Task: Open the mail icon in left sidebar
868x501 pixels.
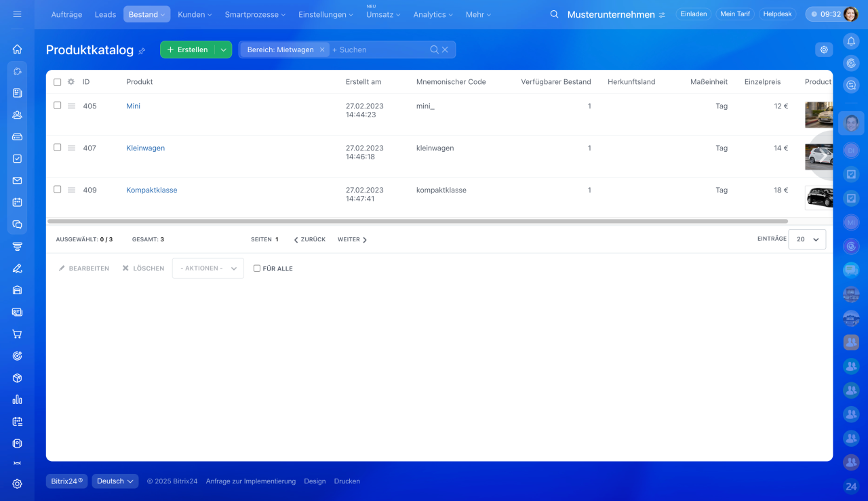Action: tap(17, 180)
